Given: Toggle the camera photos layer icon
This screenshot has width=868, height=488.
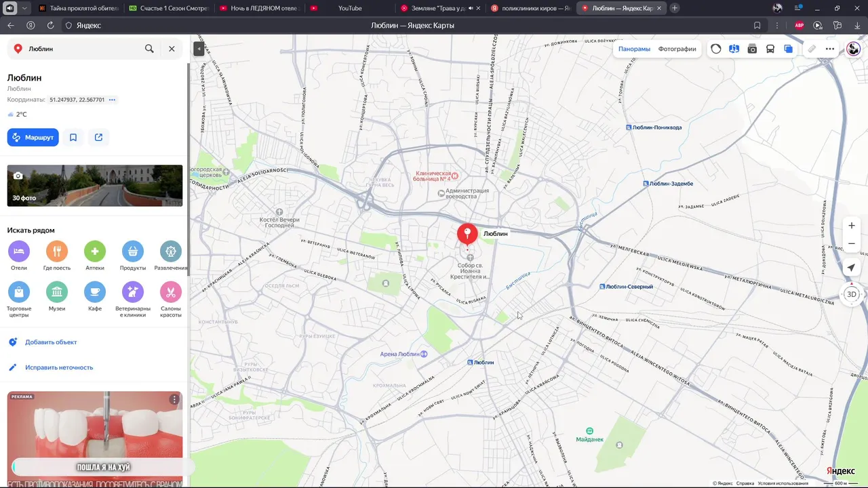Looking at the screenshot, I should click(752, 49).
